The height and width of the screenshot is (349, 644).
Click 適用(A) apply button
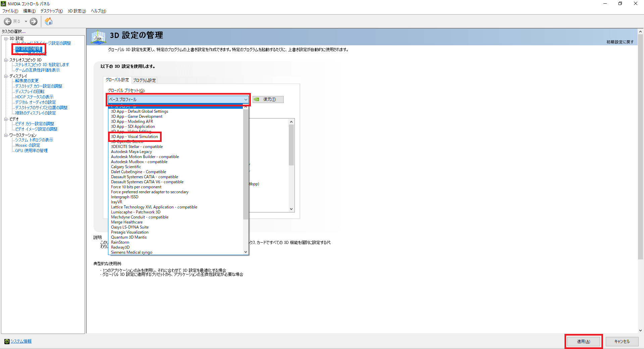coord(584,342)
